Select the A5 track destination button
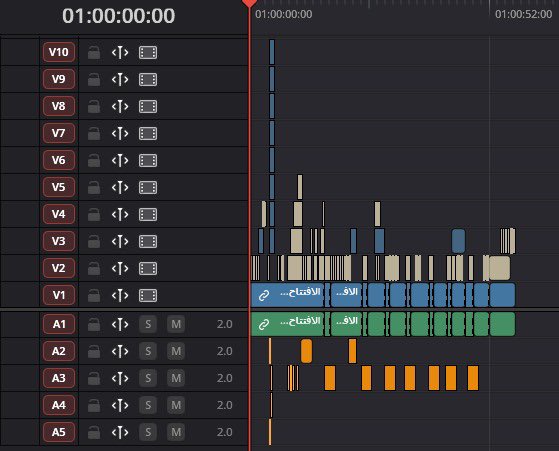559x451 pixels. coord(59,432)
